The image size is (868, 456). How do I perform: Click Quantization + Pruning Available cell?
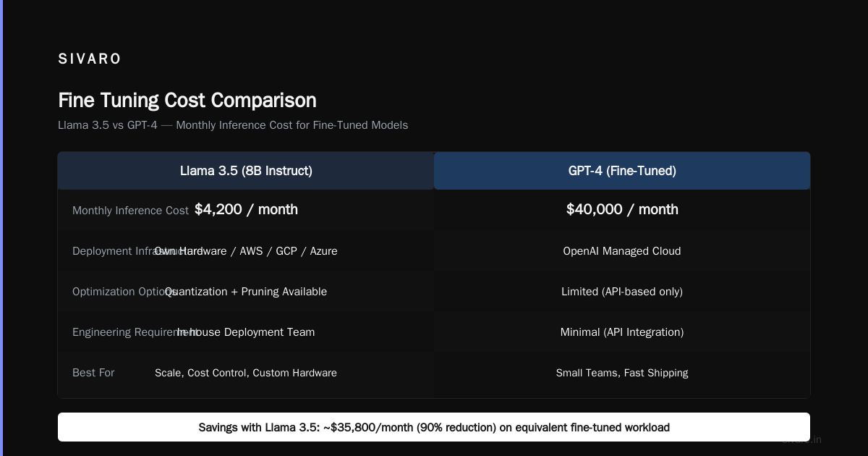[246, 292]
